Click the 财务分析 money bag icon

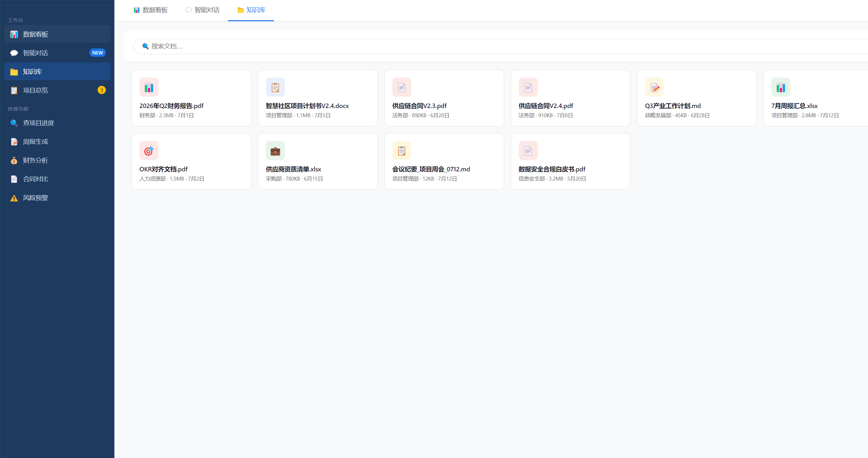pos(14,160)
